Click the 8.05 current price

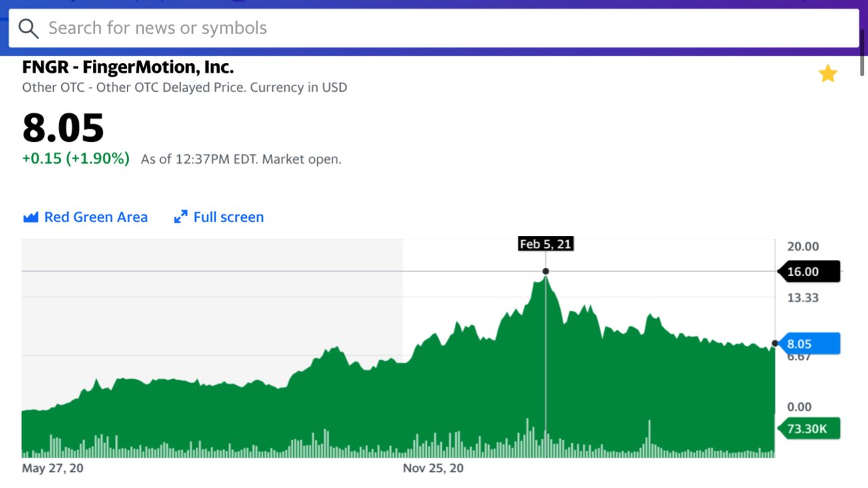(x=63, y=128)
